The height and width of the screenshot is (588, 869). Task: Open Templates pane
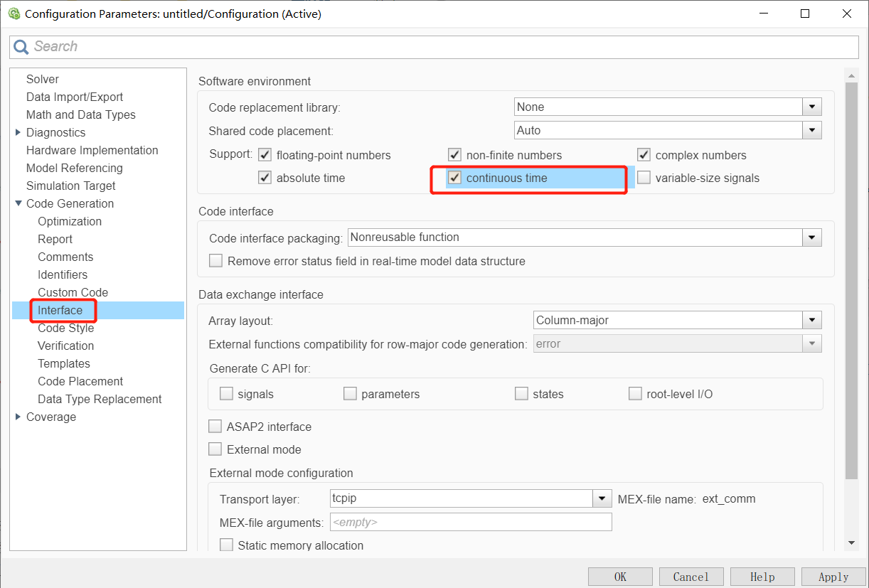click(64, 363)
